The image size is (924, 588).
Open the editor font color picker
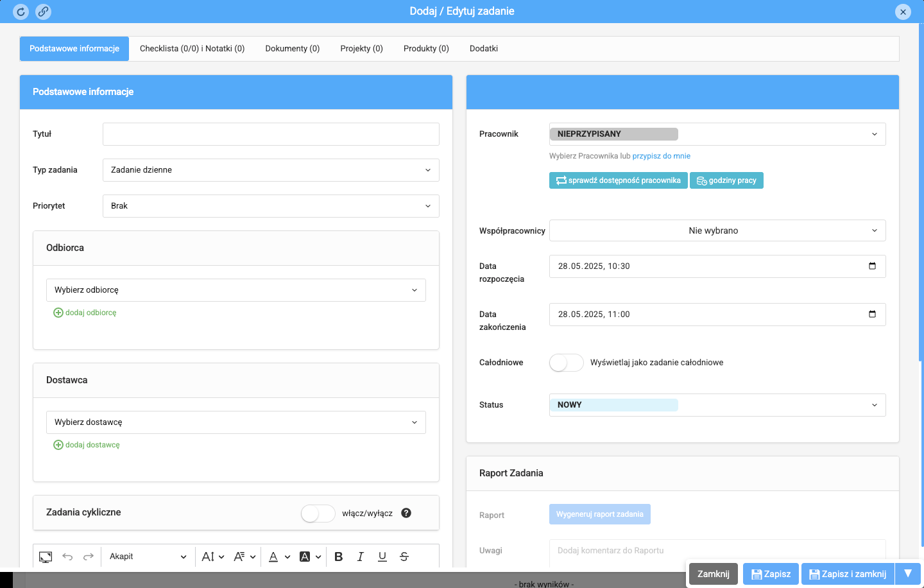coord(274,557)
